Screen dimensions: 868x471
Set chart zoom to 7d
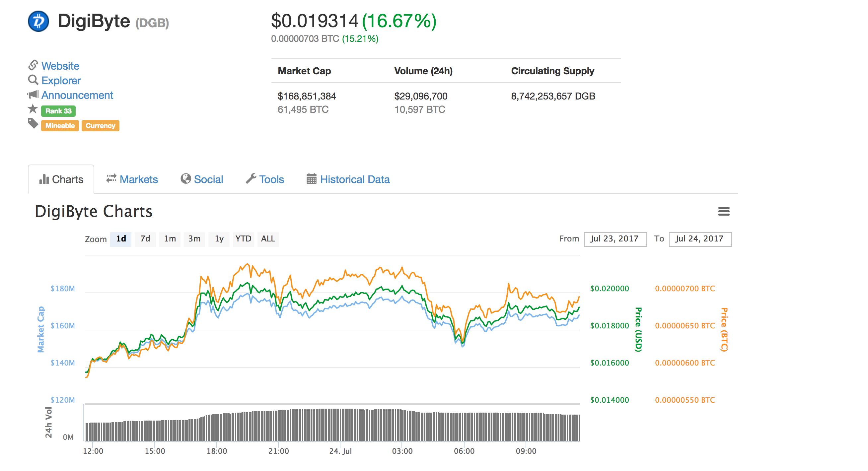[145, 239]
